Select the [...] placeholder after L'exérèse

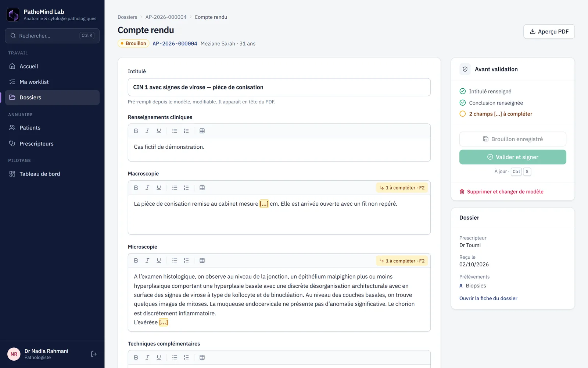[x=164, y=322]
